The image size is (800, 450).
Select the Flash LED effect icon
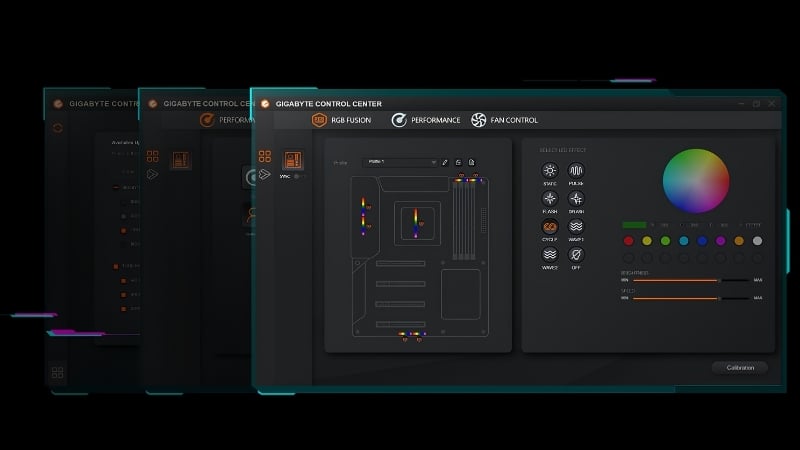[549, 198]
